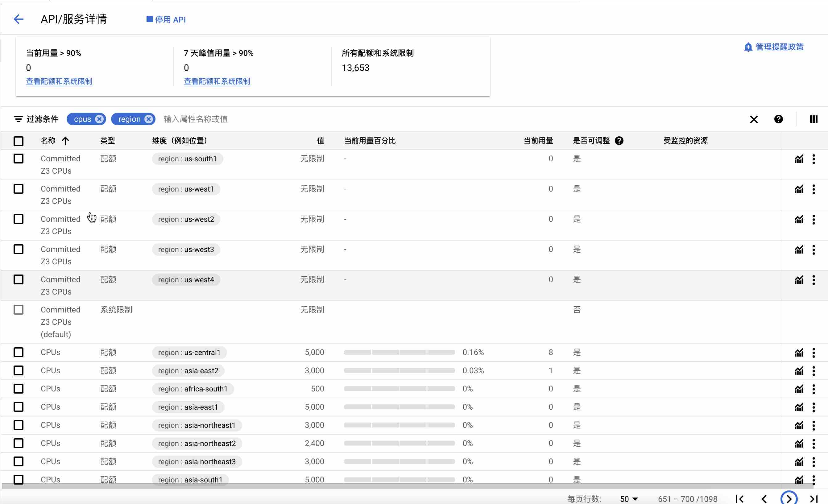The height and width of the screenshot is (504, 828).
Task: Open more actions menu for us-west1 row
Action: (814, 189)
